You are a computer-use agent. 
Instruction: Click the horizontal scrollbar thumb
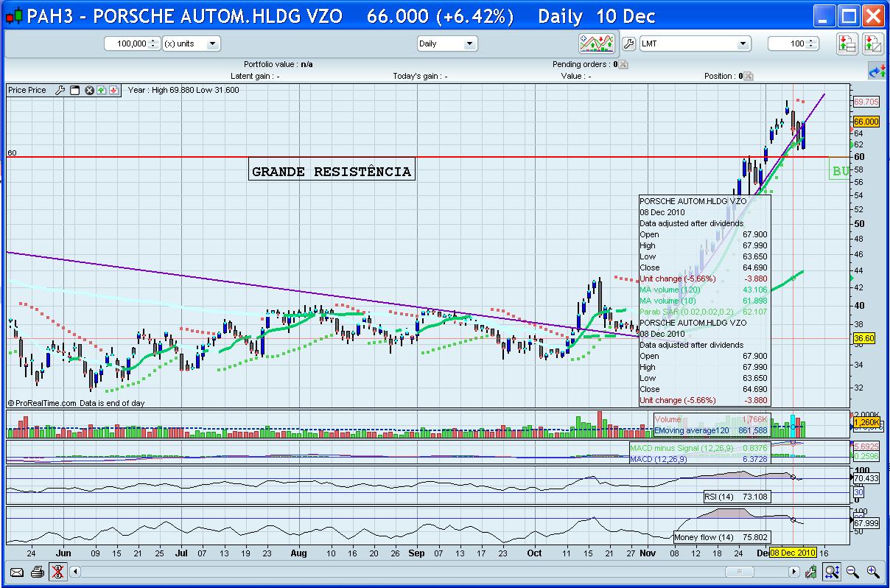(x=739, y=571)
